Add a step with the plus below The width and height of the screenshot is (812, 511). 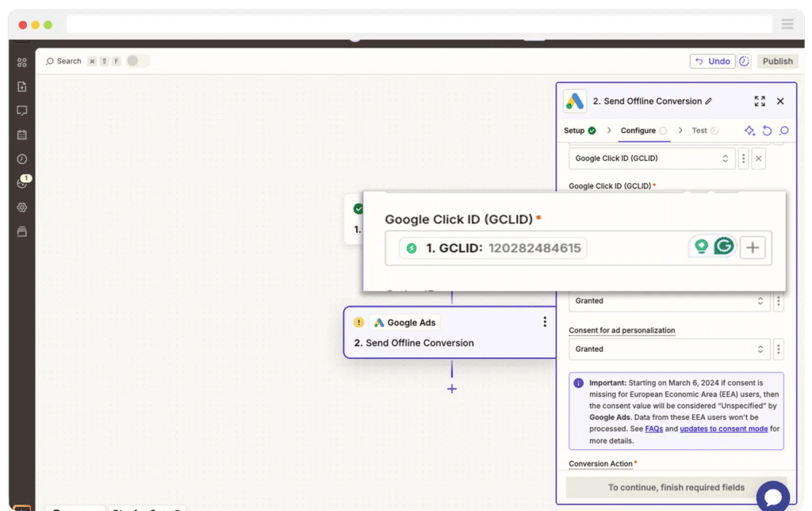451,389
